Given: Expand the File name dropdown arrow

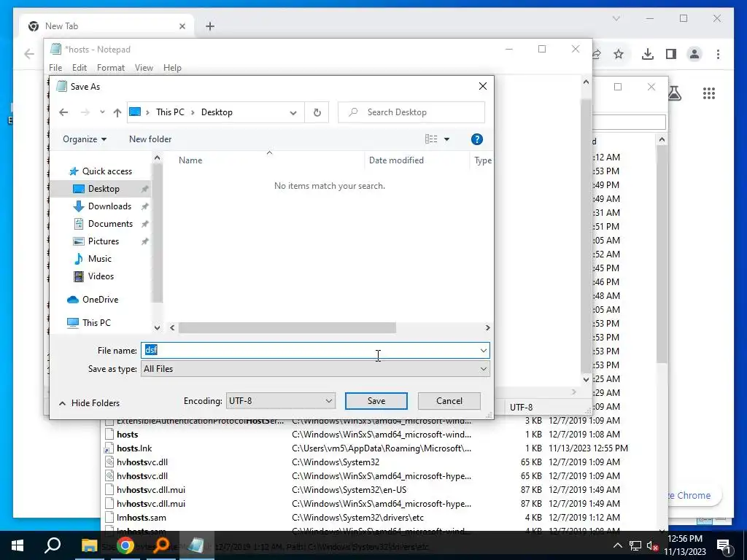Looking at the screenshot, I should [x=484, y=351].
